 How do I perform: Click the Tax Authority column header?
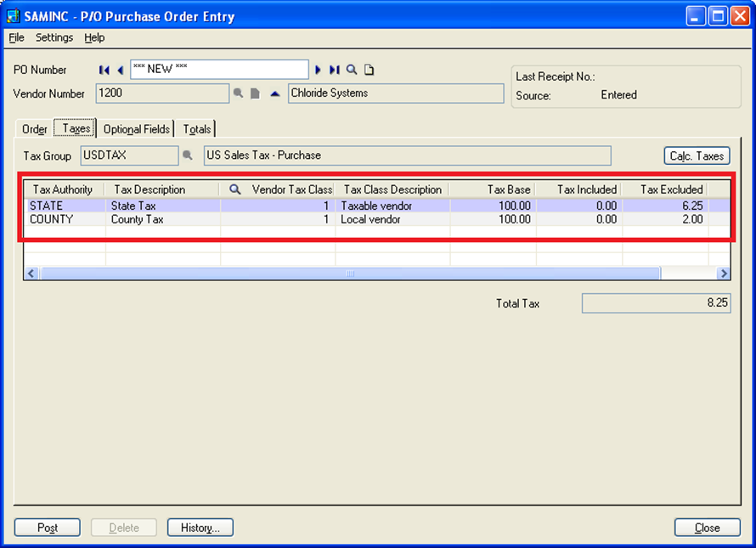point(63,189)
